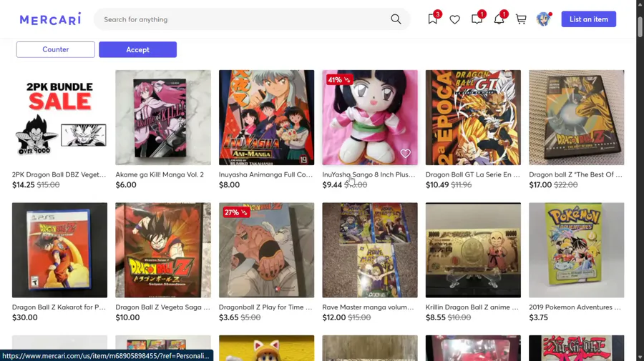
Task: Click 'Rave Master manga volum...' title
Action: (368, 307)
